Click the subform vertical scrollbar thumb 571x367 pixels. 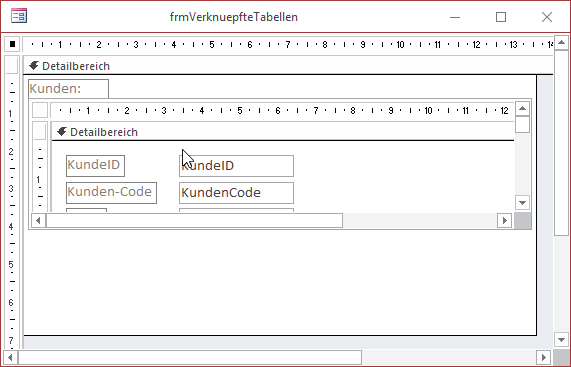pos(523,125)
